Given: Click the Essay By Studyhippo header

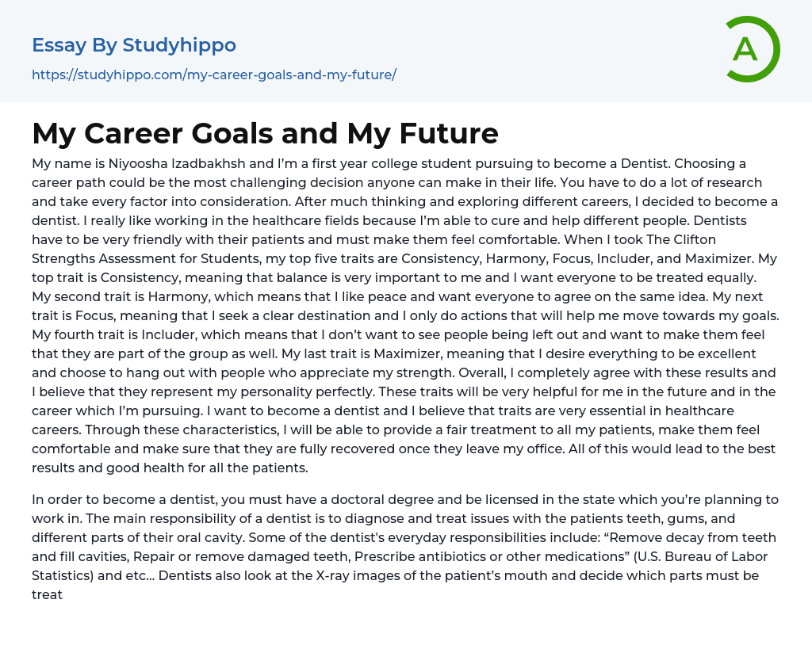Looking at the screenshot, I should 134,45.
